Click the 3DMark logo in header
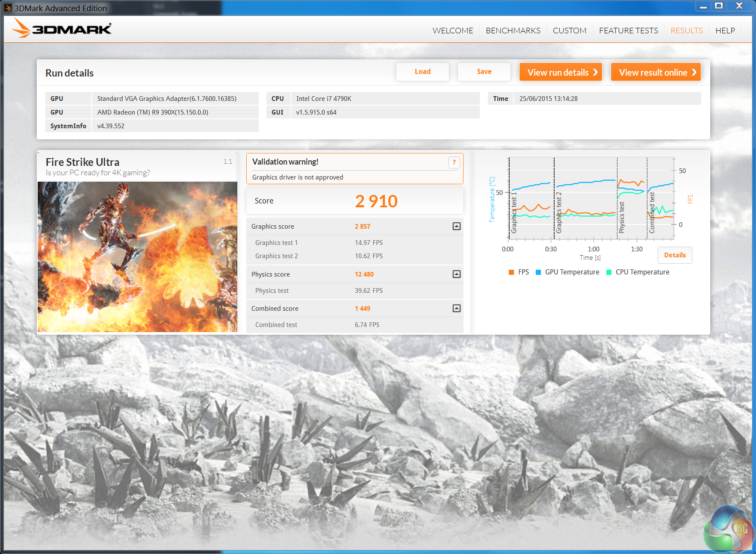 click(62, 29)
